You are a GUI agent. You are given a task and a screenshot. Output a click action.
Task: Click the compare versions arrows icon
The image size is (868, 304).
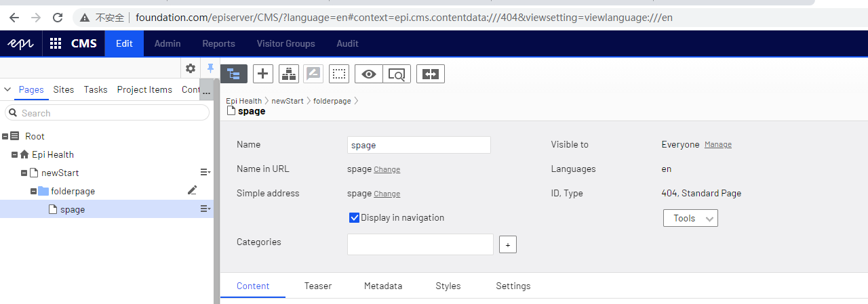coord(431,74)
